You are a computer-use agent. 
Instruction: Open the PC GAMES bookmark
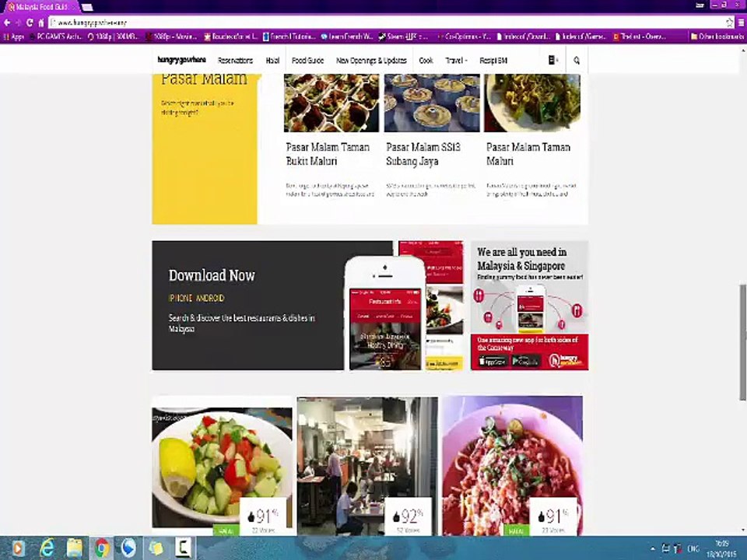coord(56,37)
